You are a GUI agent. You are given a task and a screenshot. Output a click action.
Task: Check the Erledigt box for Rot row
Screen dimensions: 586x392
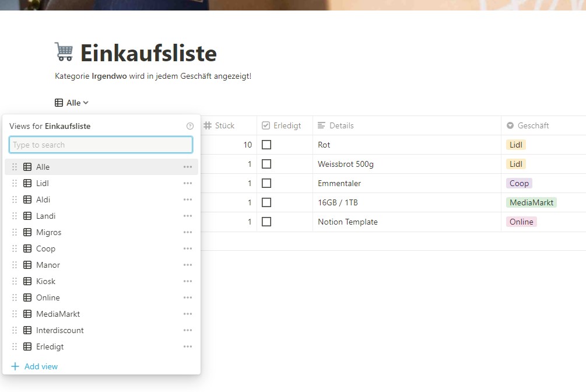tap(266, 145)
